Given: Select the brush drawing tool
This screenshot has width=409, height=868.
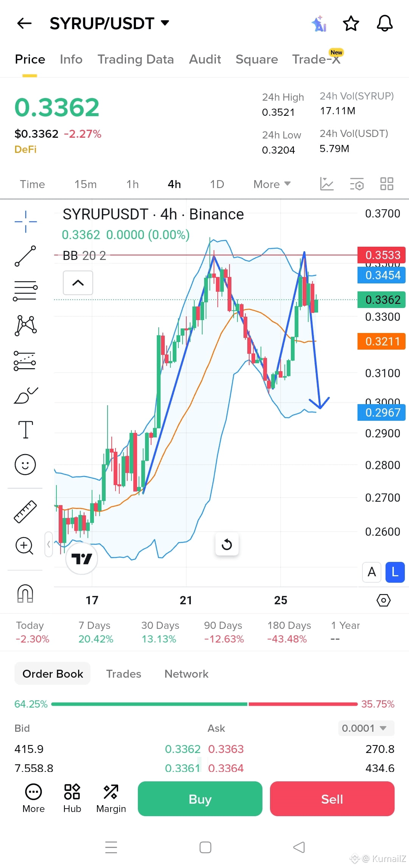Looking at the screenshot, I should [25, 395].
